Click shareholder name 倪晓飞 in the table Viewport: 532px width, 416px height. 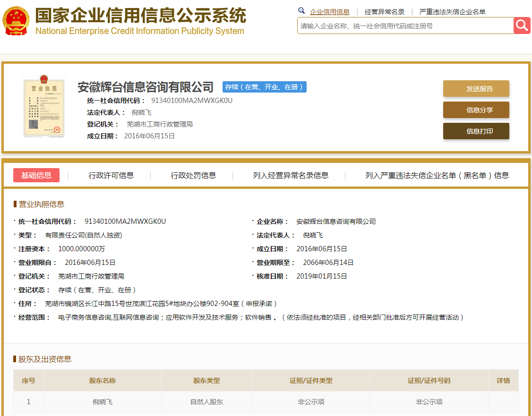tap(102, 401)
